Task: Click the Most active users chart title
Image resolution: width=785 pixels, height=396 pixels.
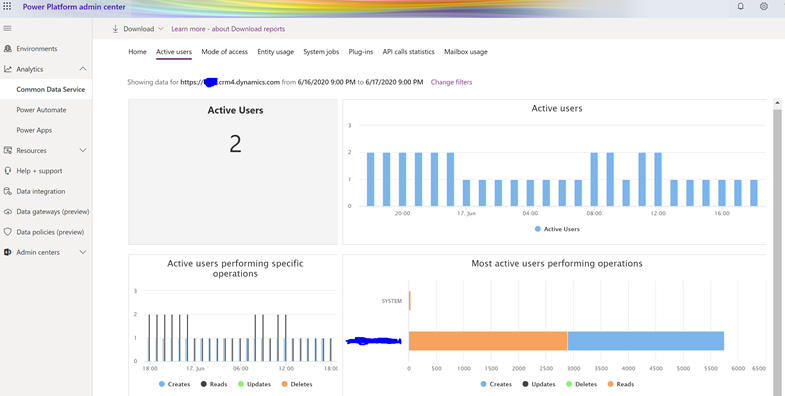Action: [557, 263]
